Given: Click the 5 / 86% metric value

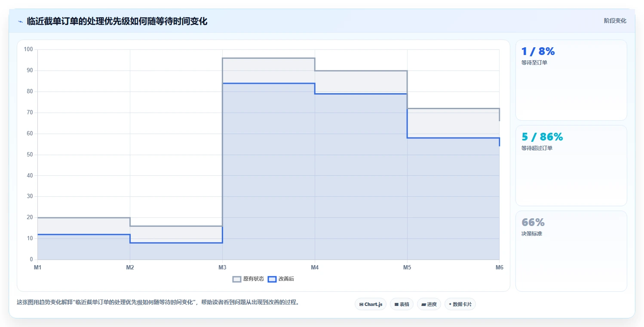Looking at the screenshot, I should pyautogui.click(x=542, y=137).
